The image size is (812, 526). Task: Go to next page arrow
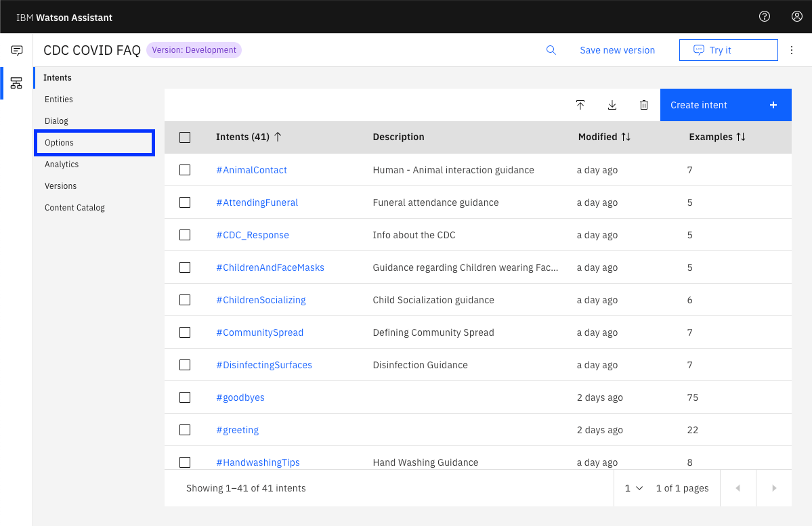[774, 488]
